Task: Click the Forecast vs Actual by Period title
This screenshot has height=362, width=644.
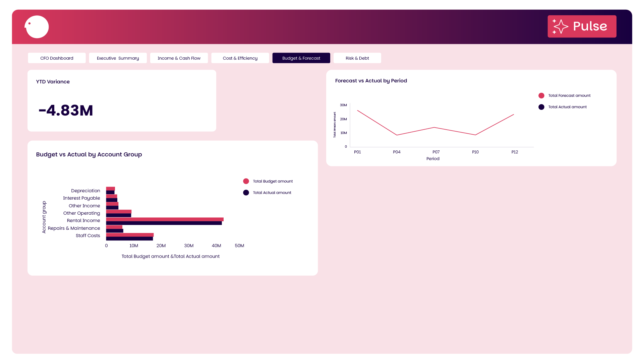Action: pyautogui.click(x=371, y=81)
